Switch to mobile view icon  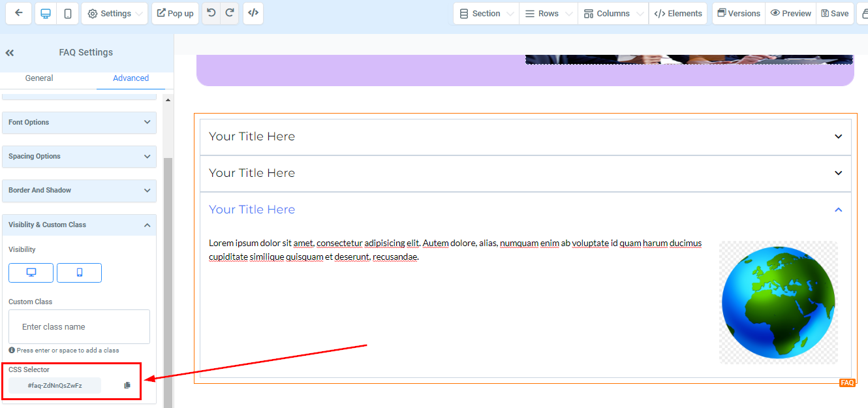point(67,13)
